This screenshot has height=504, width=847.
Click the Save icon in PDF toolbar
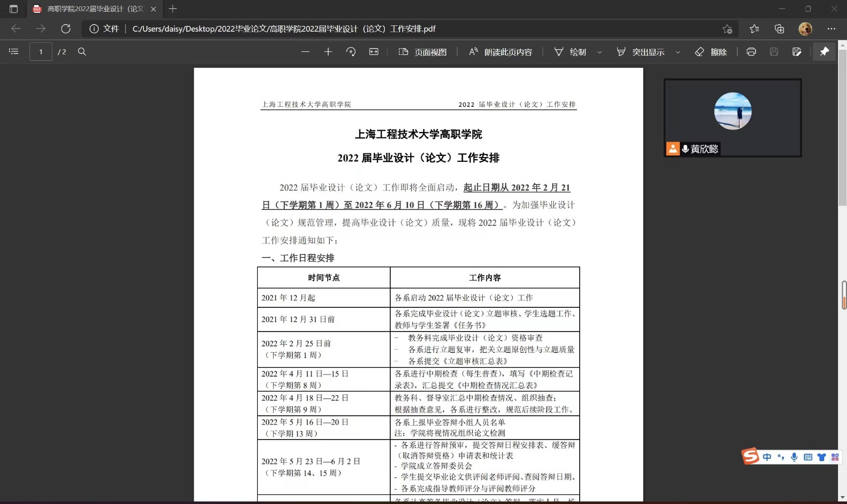pyautogui.click(x=774, y=51)
